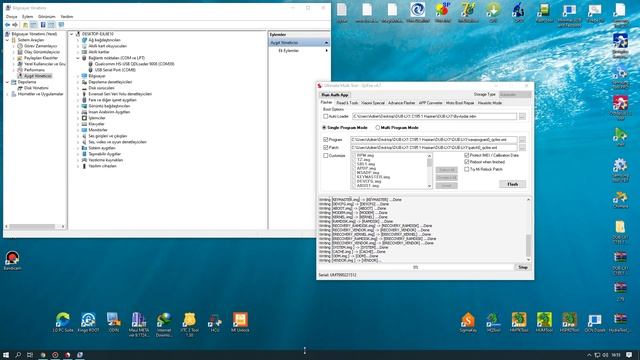Uncheck the Program checkbox
The image size is (640, 360).
(326, 140)
